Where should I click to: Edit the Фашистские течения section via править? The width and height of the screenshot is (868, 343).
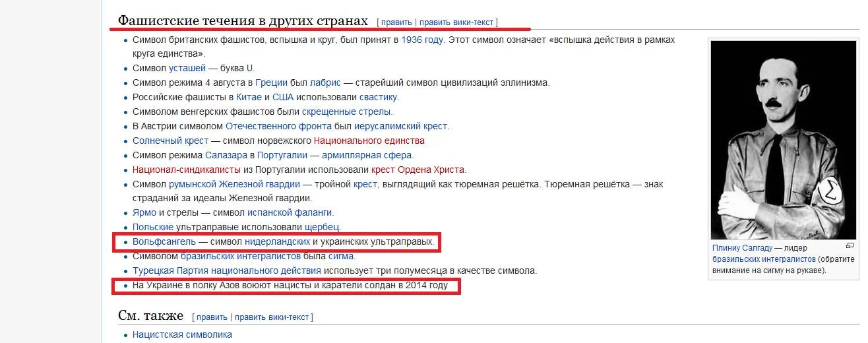point(396,22)
